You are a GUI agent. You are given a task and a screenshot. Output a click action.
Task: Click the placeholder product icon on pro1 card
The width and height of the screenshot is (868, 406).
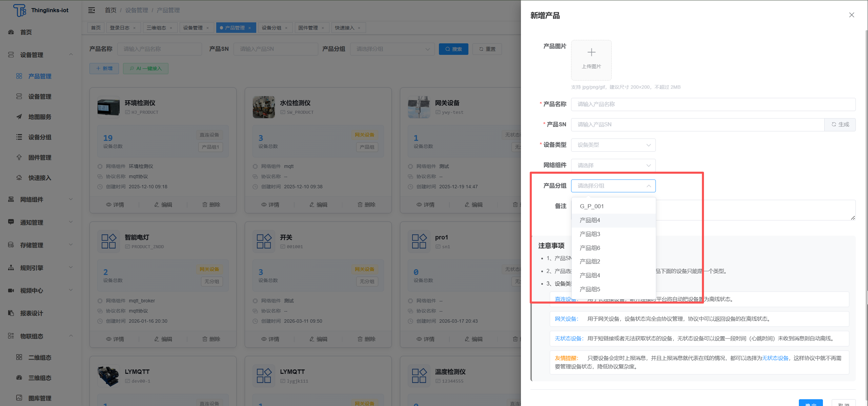[x=419, y=241]
